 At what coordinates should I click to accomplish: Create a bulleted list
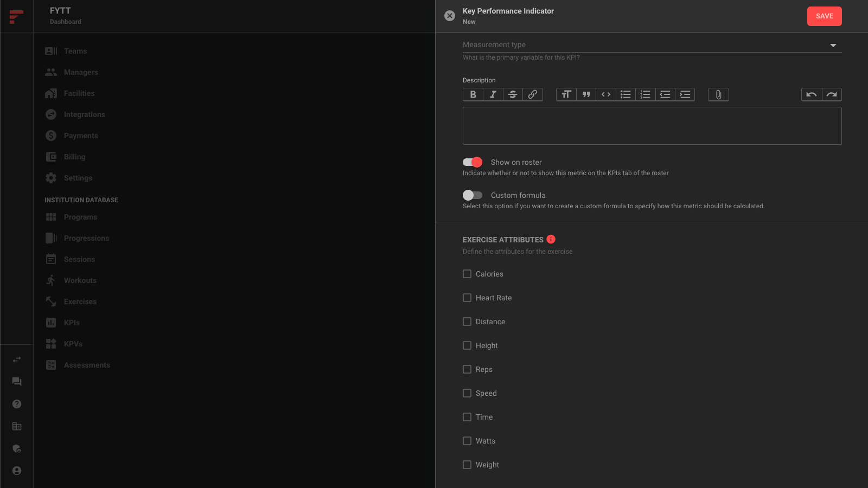(626, 94)
